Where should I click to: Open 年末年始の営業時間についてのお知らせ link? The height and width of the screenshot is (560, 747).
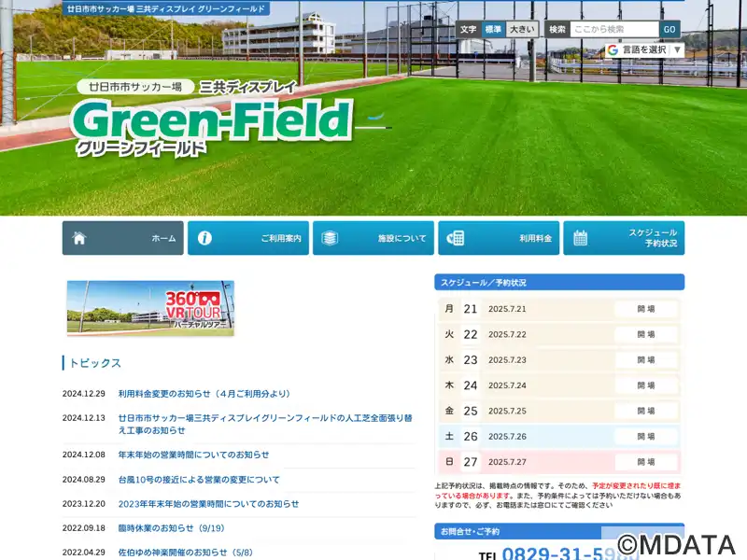(193, 455)
